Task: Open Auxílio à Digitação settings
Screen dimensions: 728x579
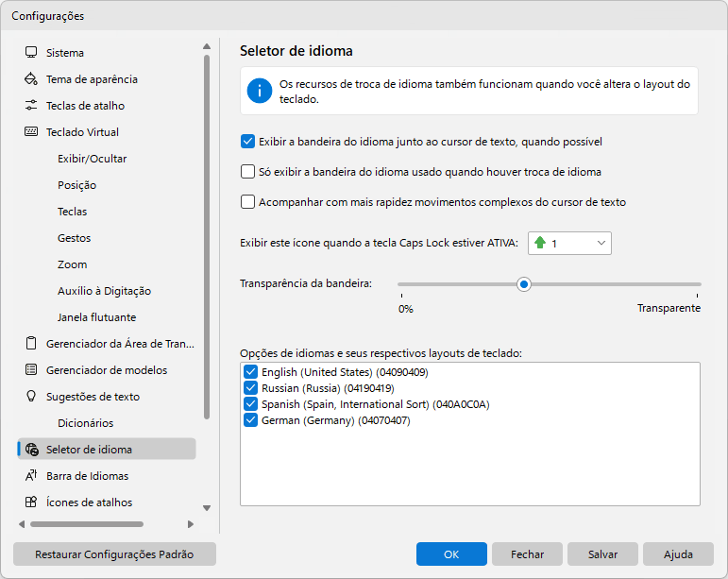Action: tap(107, 291)
